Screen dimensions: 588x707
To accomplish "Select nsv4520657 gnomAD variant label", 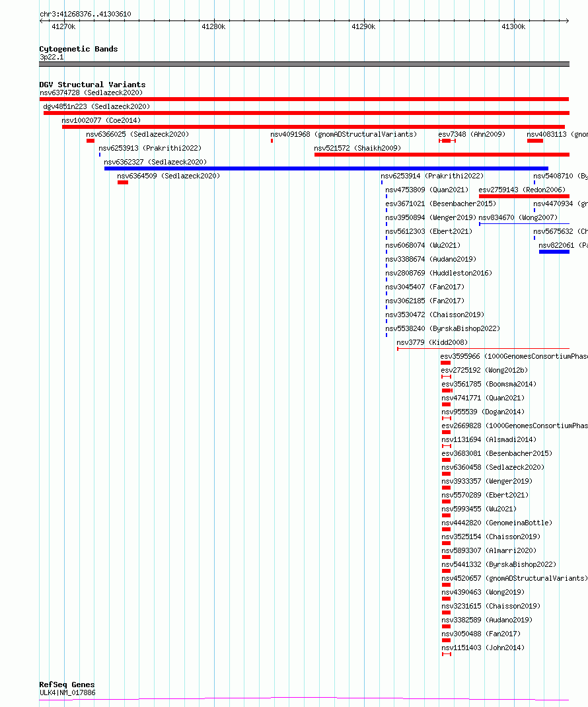I will coord(515,579).
